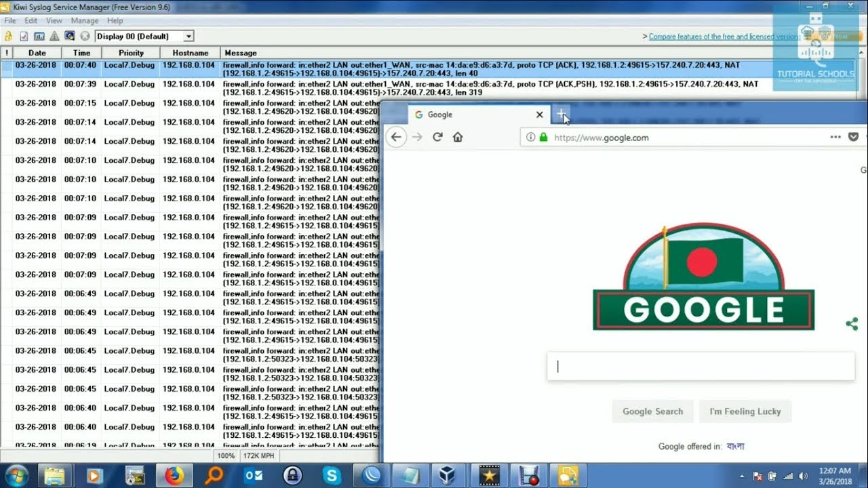Open the Windows Start menu
Screen dimensions: 868x488
[x=16, y=476]
